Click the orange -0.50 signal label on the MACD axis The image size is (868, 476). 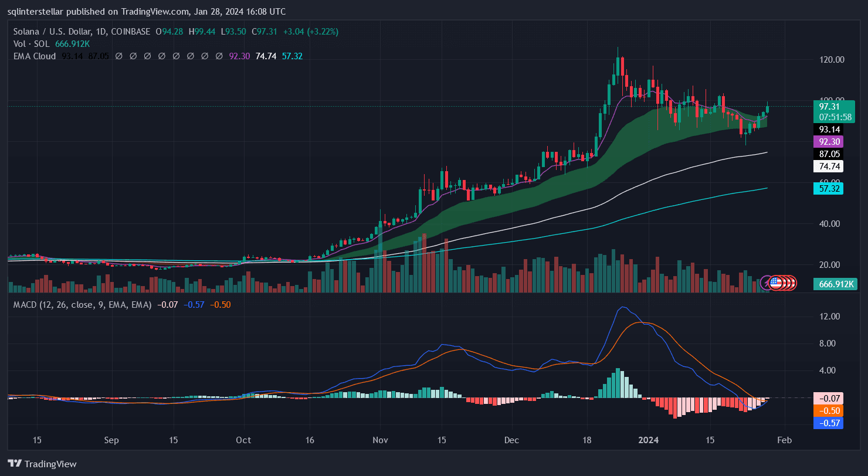coord(828,411)
